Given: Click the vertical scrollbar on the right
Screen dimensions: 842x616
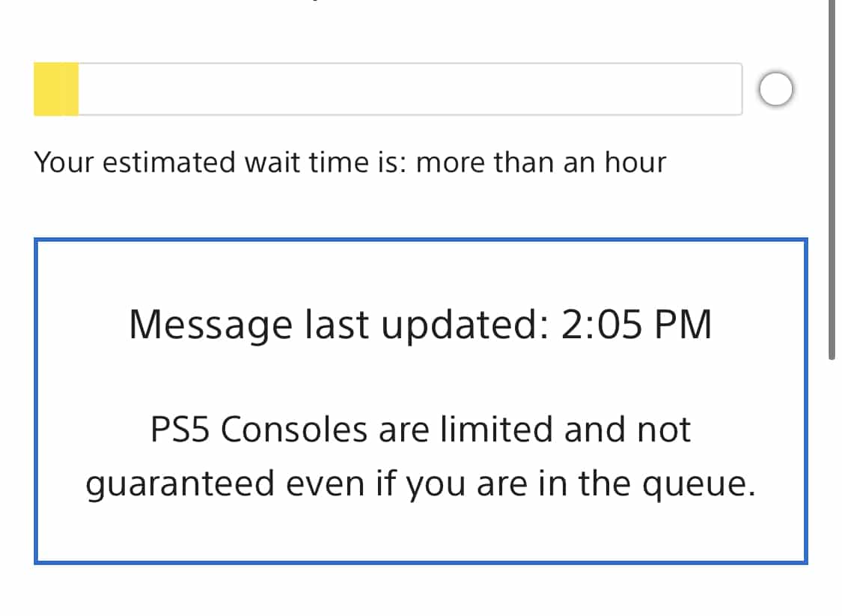Looking at the screenshot, I should [x=833, y=180].
